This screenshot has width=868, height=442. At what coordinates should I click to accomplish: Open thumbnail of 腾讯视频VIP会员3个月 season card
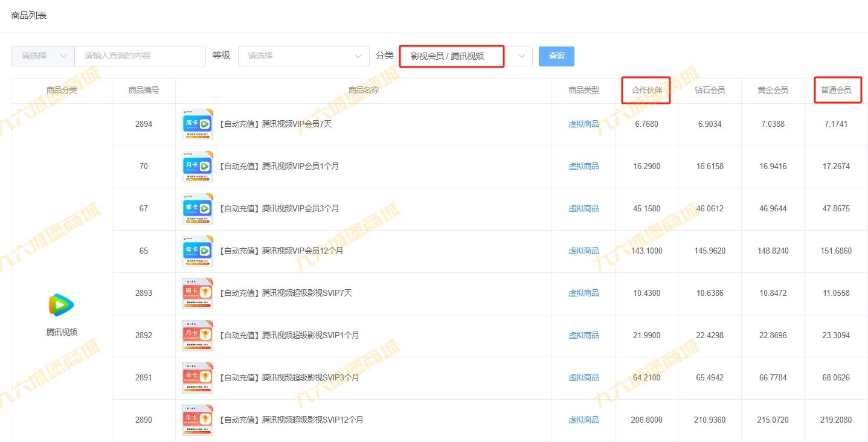(198, 209)
